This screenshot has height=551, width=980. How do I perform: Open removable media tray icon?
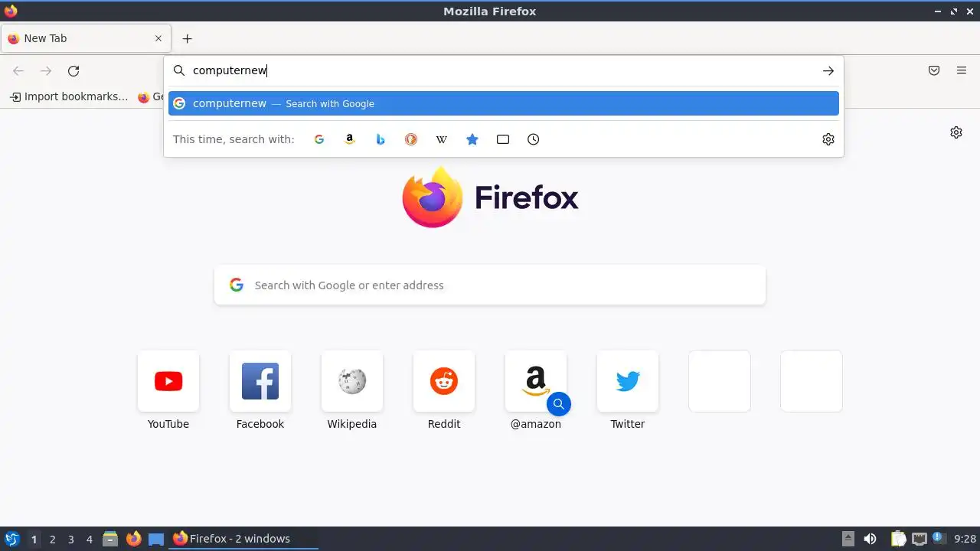848,539
